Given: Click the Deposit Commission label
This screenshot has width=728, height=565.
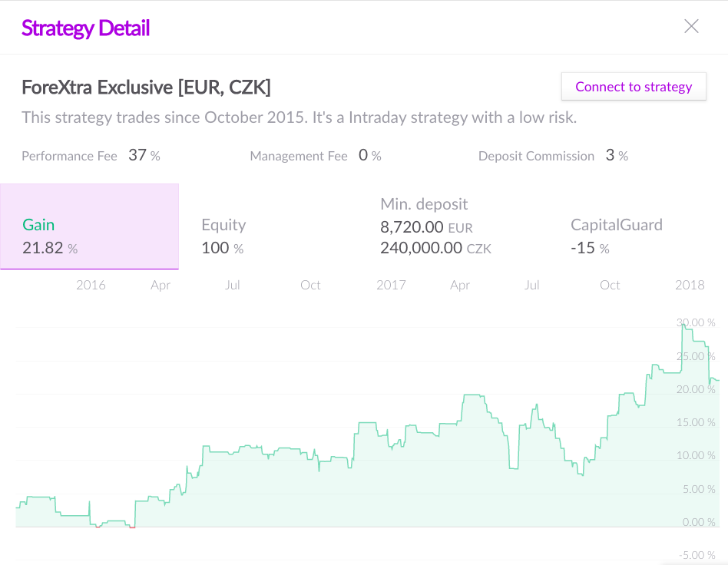Looking at the screenshot, I should pos(536,156).
